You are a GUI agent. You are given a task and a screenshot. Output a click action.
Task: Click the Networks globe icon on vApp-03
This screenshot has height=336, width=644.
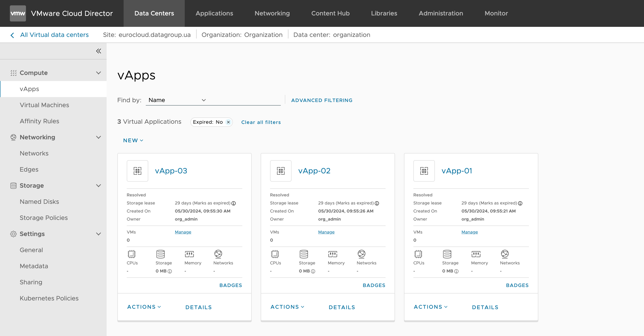218,254
